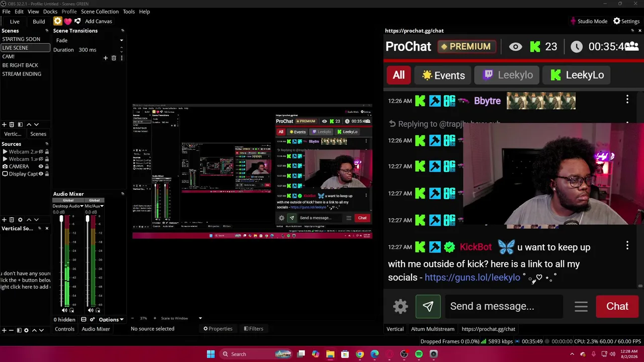Mute the Mic/Aux channel
This screenshot has width=644, height=362.
[x=90, y=311]
